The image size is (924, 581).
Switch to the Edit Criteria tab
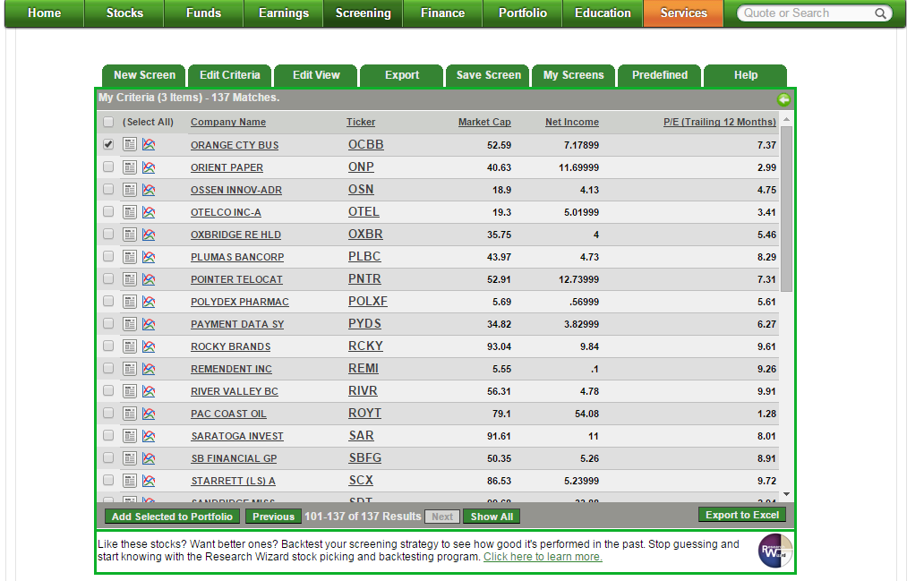[230, 75]
